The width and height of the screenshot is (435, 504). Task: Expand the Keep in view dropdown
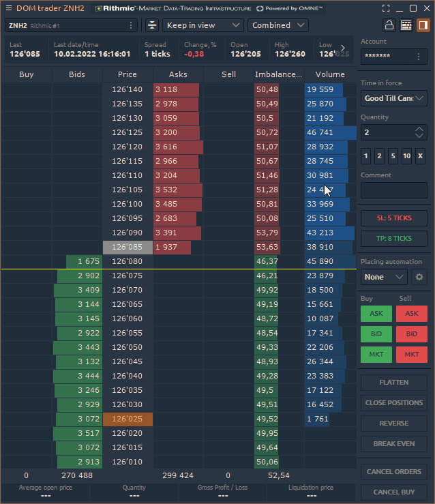tap(203, 25)
